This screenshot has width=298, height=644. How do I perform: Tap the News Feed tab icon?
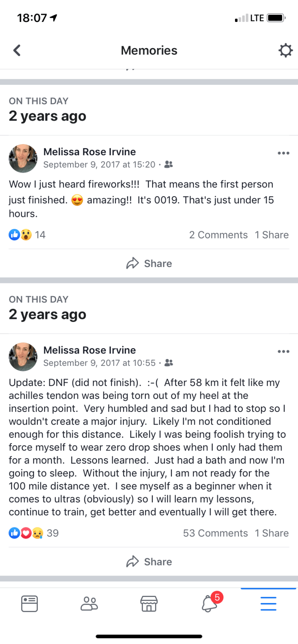click(29, 603)
